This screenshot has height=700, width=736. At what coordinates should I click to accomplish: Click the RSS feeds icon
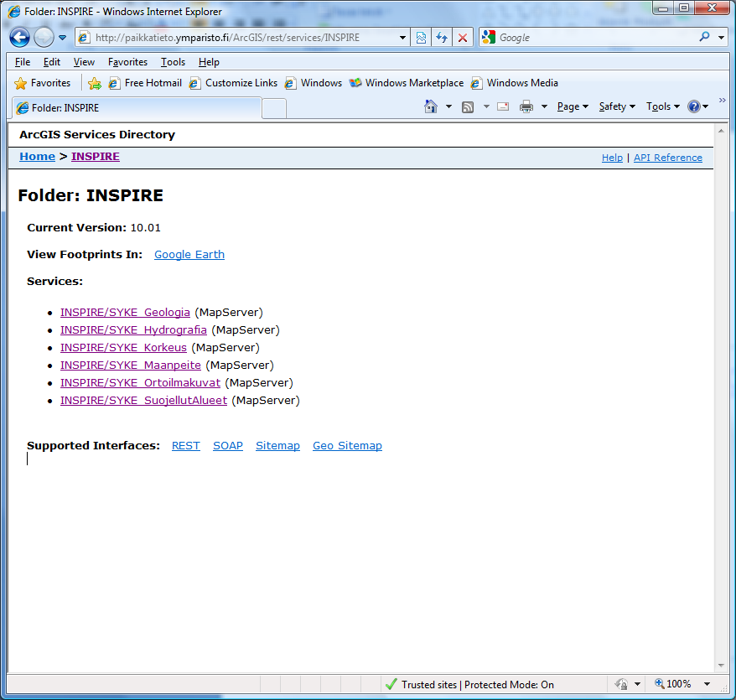(x=468, y=107)
